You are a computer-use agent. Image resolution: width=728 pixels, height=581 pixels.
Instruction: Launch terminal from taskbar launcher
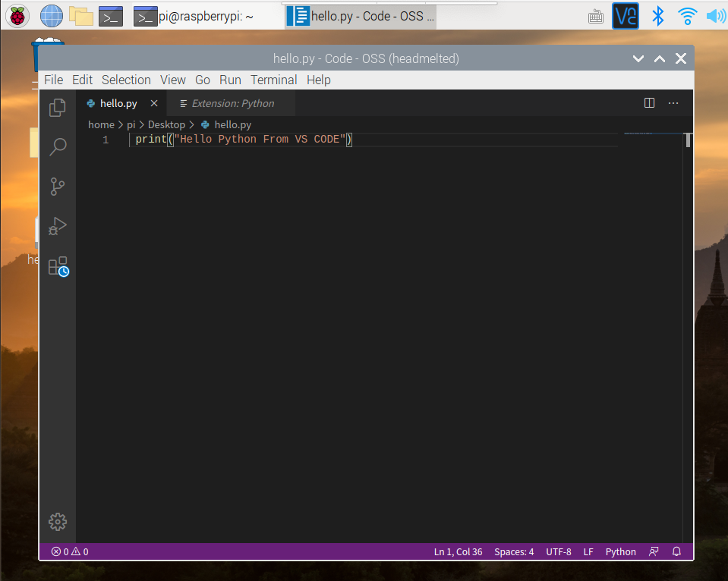click(111, 17)
